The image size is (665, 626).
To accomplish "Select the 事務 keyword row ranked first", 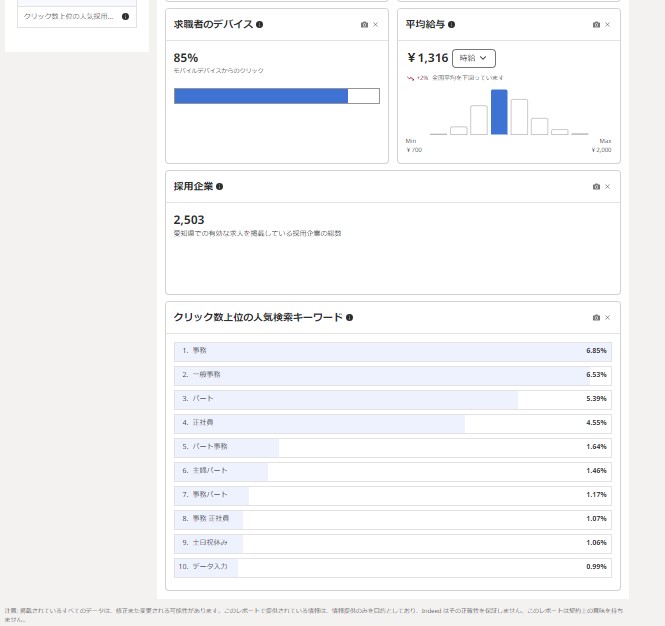I will tap(392, 351).
